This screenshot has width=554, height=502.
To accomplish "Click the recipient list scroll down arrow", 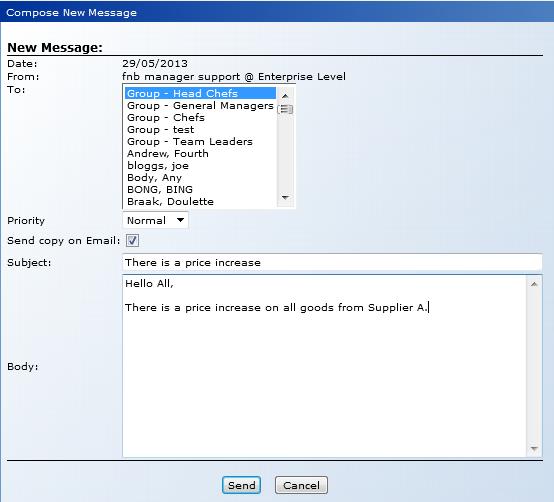I will point(285,197).
